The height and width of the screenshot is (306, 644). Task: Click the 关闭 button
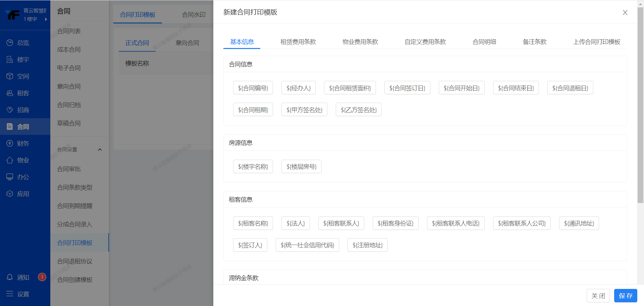[x=598, y=296]
